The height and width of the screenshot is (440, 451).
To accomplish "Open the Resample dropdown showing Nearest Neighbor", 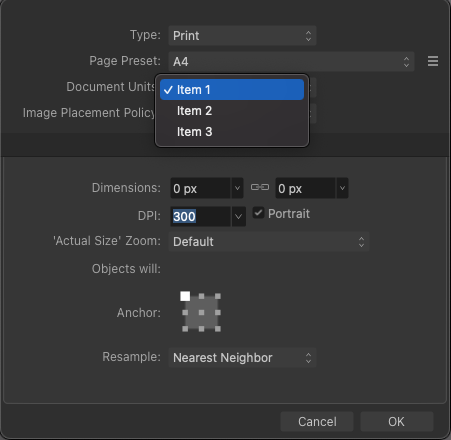I will click(242, 358).
